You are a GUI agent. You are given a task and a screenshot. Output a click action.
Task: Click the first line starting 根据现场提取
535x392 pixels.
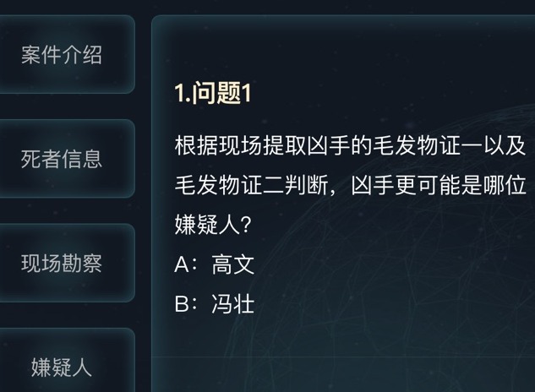tap(350, 144)
